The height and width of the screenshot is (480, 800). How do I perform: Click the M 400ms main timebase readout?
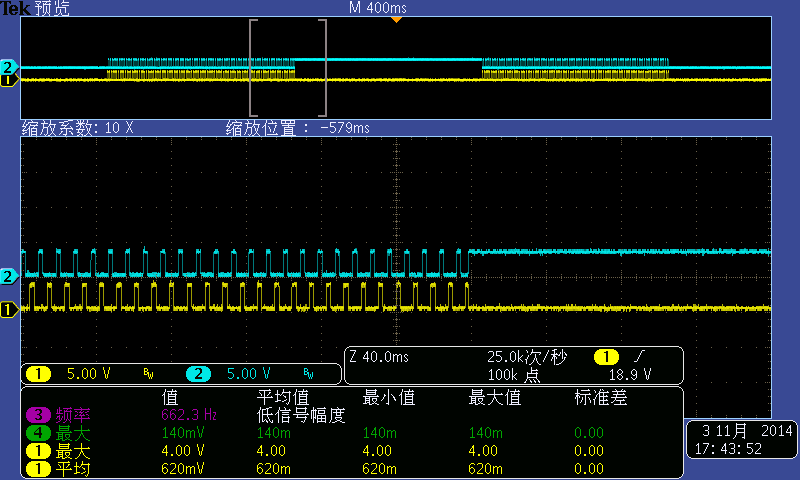point(378,8)
